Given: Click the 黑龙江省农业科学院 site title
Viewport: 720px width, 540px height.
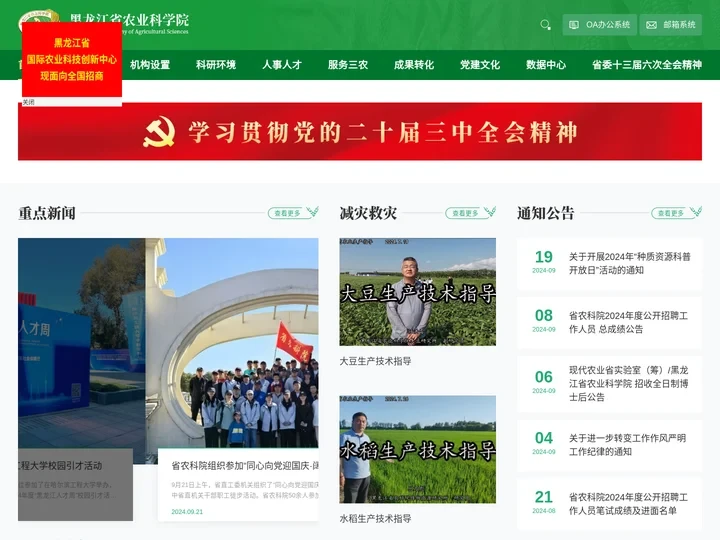Looking at the screenshot, I should (x=129, y=19).
